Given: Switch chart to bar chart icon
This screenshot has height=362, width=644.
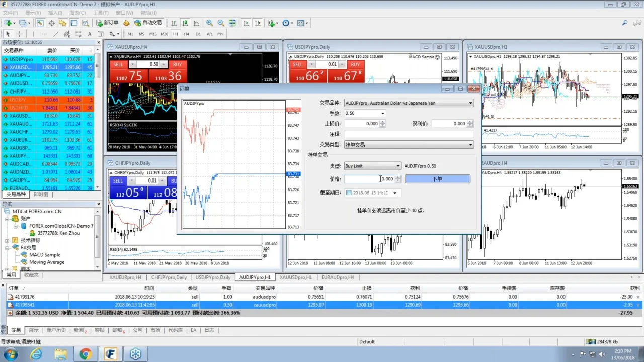Looking at the screenshot, I should (174, 23).
